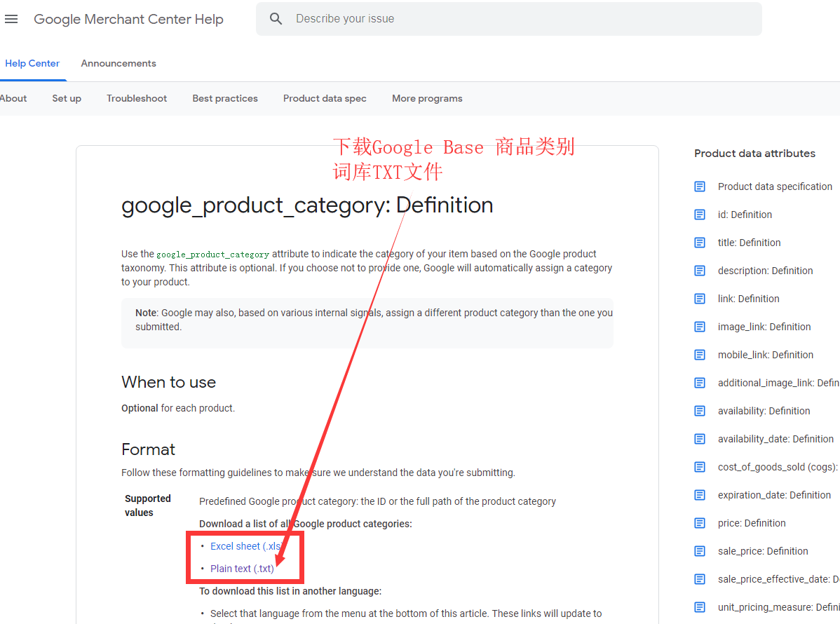Open the additional_image_link definition article
Screen dimensions: 840x624
click(778, 382)
